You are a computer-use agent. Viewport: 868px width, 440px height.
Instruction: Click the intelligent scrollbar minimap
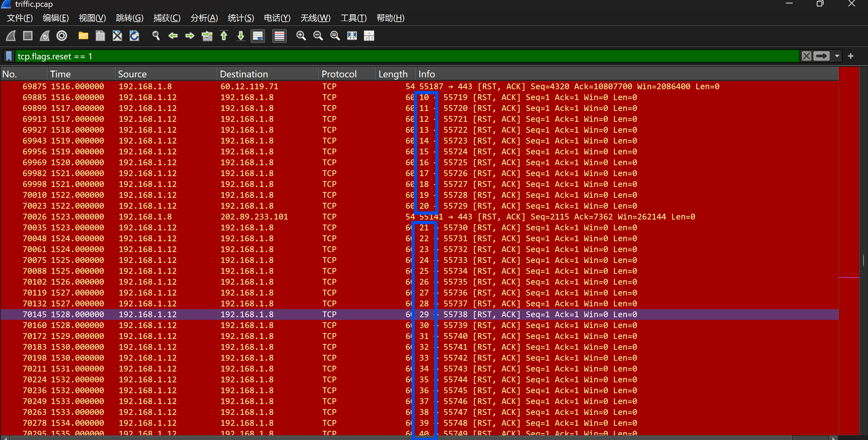click(849, 251)
